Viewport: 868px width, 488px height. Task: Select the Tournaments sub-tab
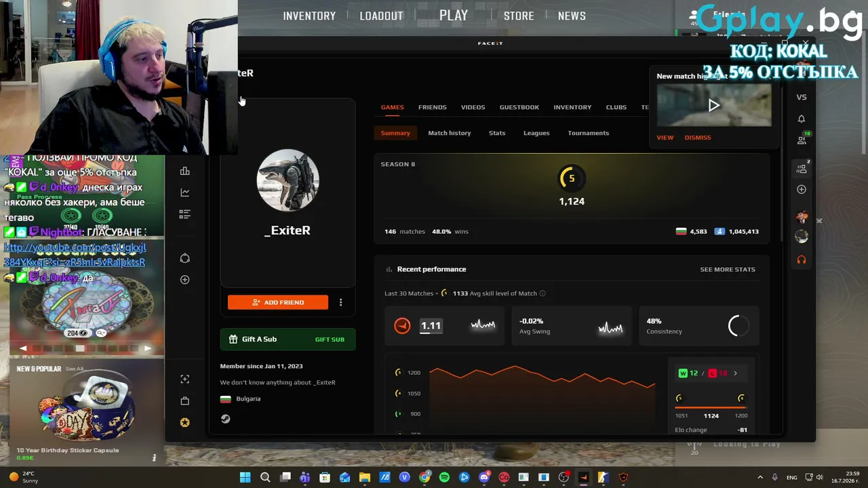point(588,133)
